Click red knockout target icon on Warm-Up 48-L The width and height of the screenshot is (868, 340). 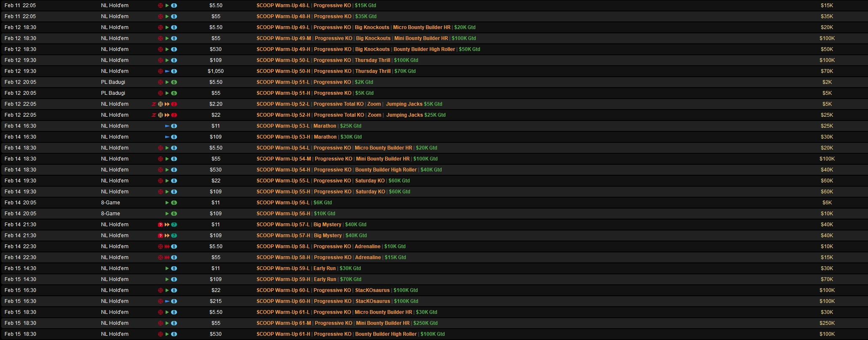coord(161,5)
